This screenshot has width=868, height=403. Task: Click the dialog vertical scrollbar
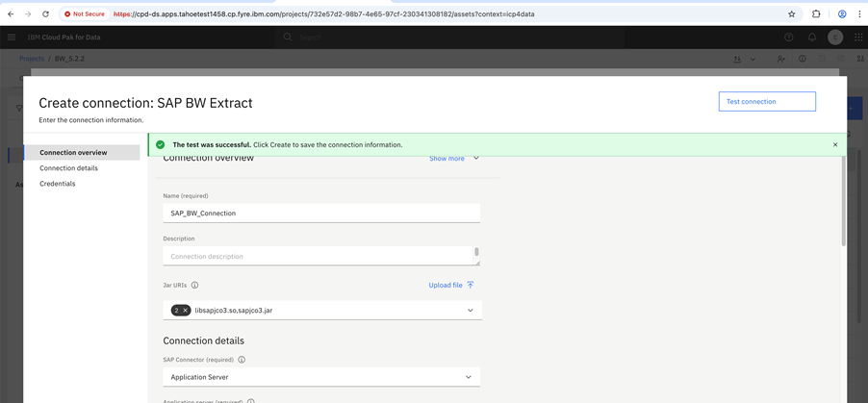click(843, 200)
